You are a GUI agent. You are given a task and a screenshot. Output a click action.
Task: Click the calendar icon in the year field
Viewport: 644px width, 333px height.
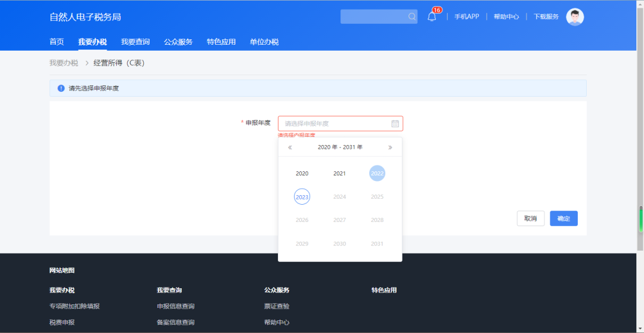click(395, 124)
